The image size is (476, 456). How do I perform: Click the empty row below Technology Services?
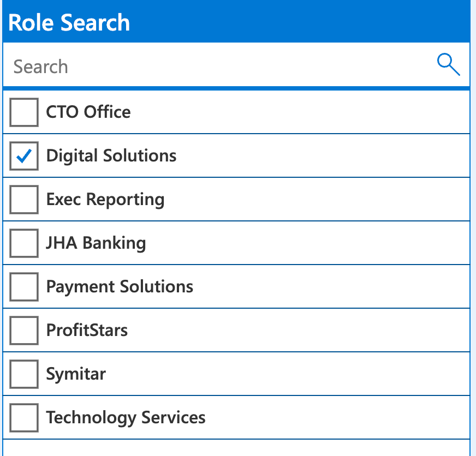coord(236,448)
